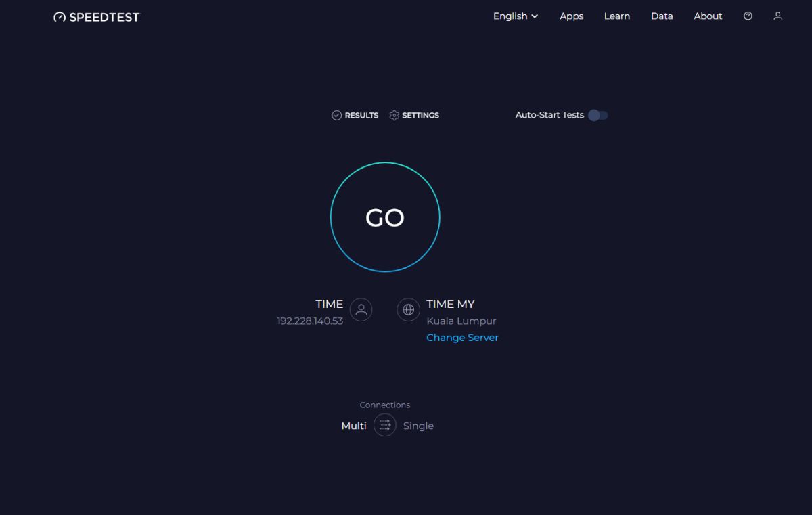Viewport: 812px width, 515px height.
Task: Click the ISP person icon beside TIME
Action: [x=360, y=309]
